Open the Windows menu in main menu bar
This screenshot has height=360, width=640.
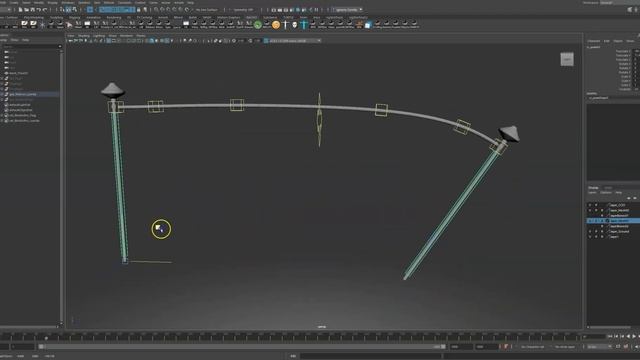click(x=68, y=2)
